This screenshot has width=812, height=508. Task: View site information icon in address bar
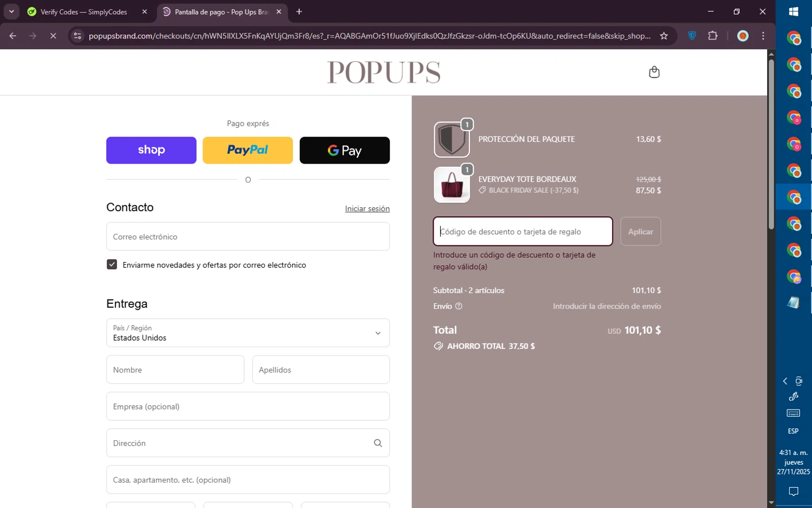(x=77, y=36)
